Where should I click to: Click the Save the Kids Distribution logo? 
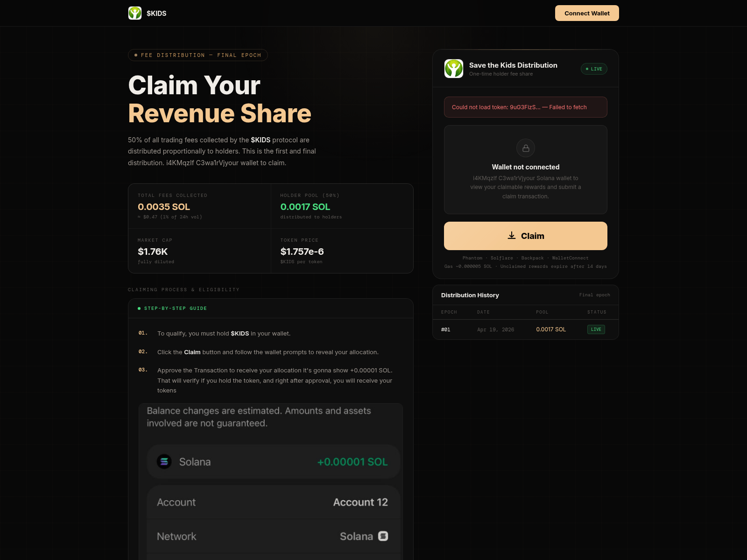click(x=454, y=69)
